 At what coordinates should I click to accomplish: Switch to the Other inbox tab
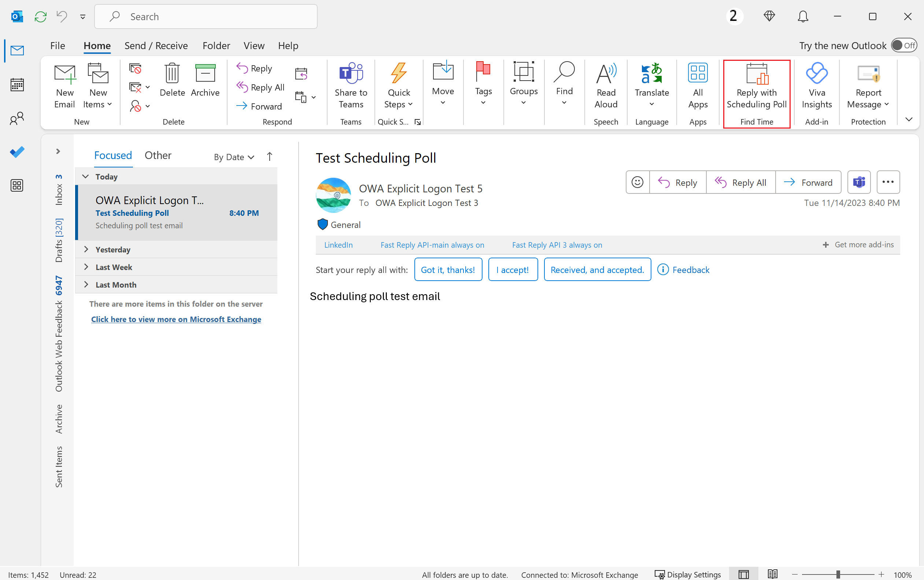click(x=157, y=154)
